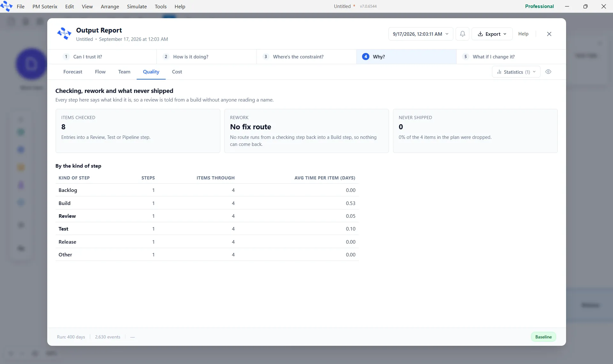Close the Output Report dialog

click(x=549, y=34)
